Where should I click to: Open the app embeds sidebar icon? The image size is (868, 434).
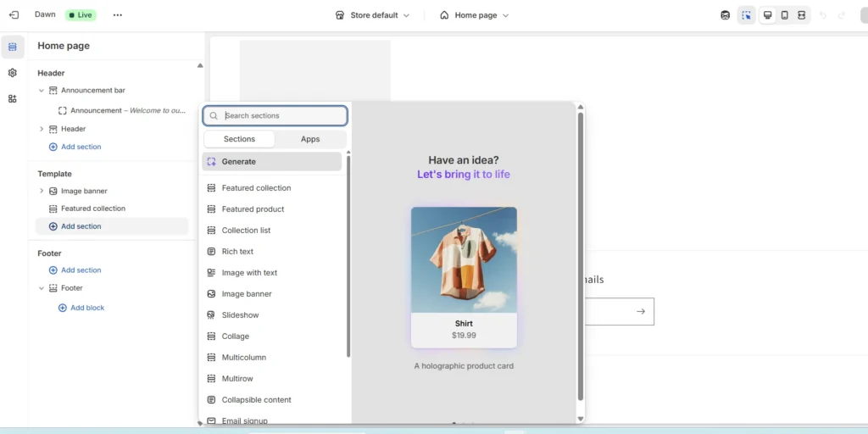pos(12,99)
